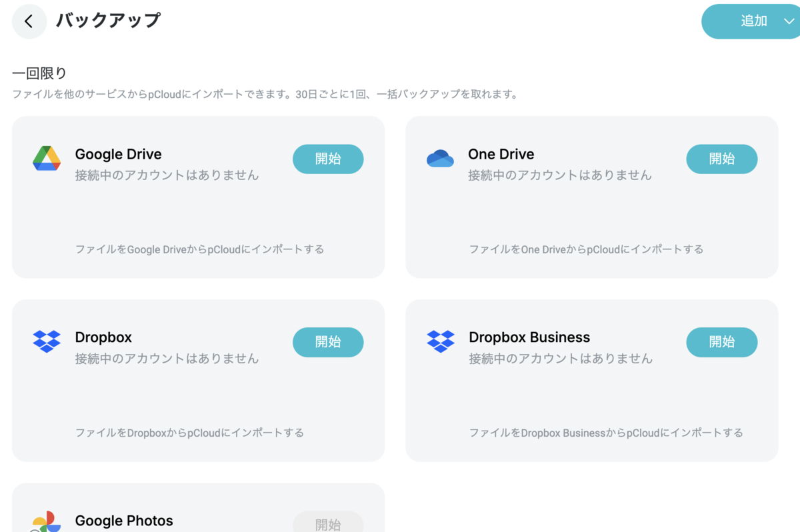Click ファイルをOne DriveからpCloudにインポートする text
Screen dimensions: 800x532
(586, 249)
